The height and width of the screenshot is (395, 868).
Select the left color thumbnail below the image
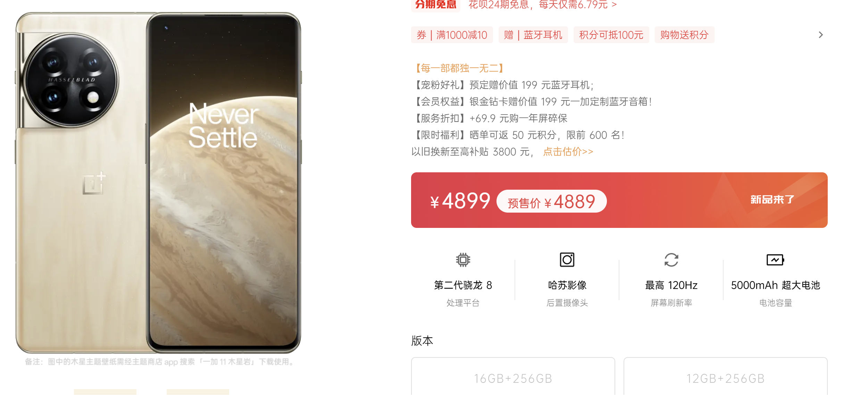pyautogui.click(x=105, y=392)
